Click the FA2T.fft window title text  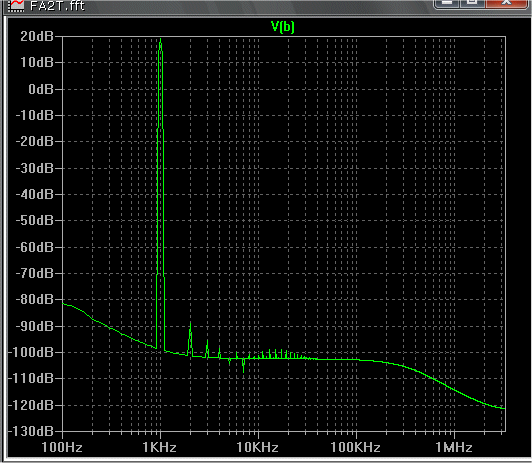pos(57,6)
